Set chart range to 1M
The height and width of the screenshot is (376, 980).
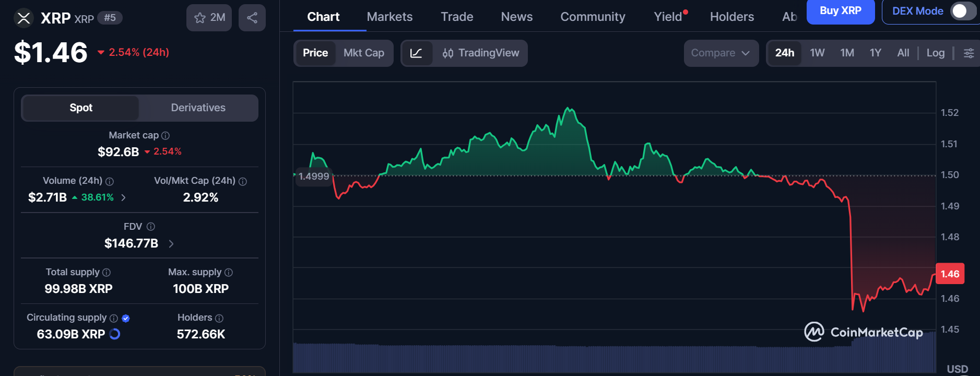[847, 53]
